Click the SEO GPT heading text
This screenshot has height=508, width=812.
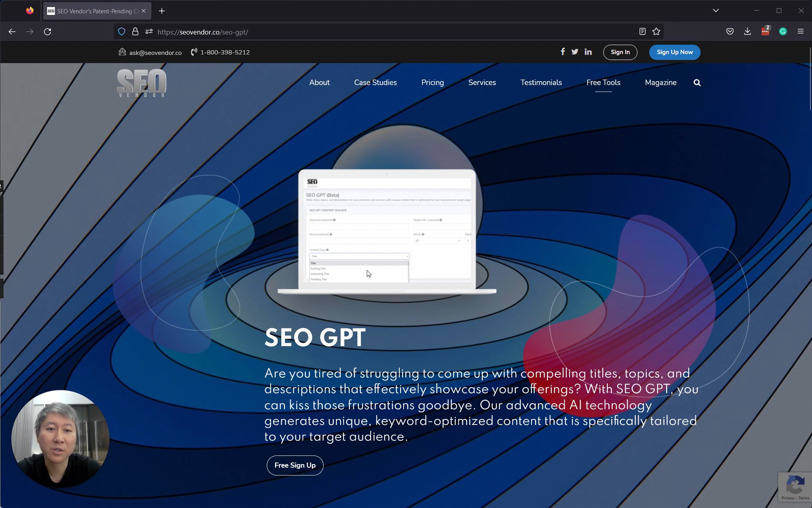coord(315,337)
